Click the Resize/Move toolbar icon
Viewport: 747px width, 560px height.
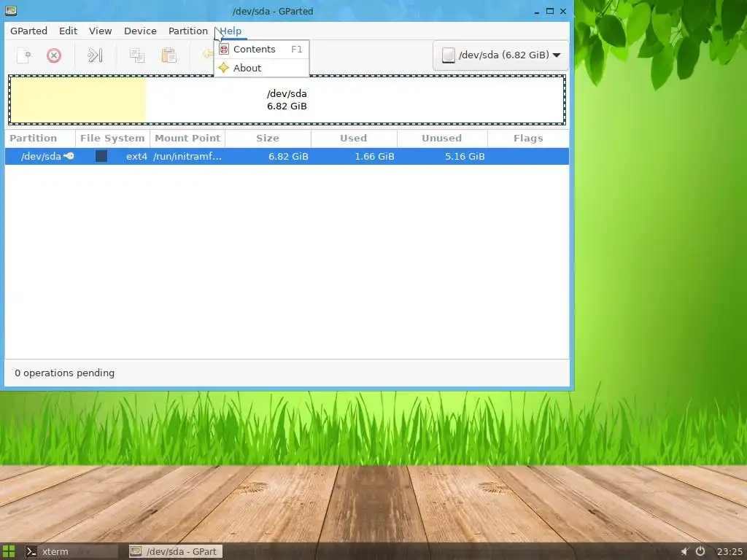pos(95,55)
